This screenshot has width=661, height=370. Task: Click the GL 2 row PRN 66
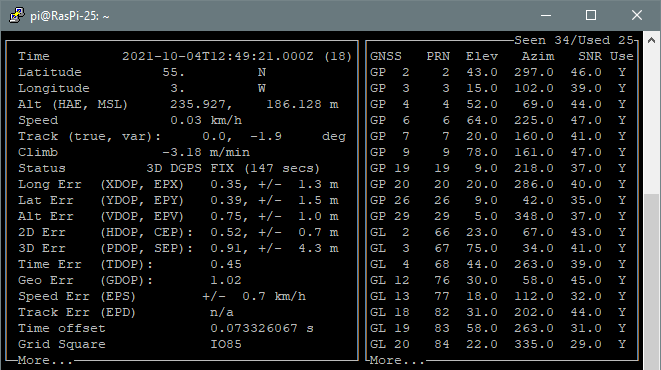pyautogui.click(x=442, y=233)
